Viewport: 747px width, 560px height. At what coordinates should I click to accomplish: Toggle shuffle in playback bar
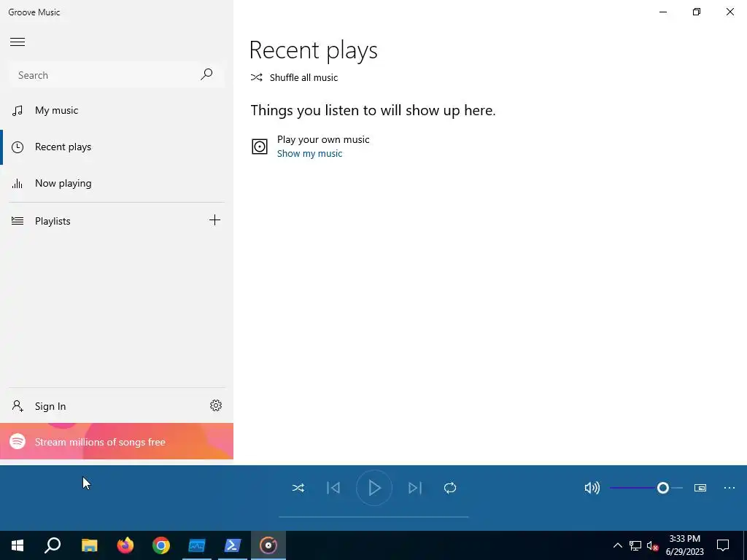[298, 488]
